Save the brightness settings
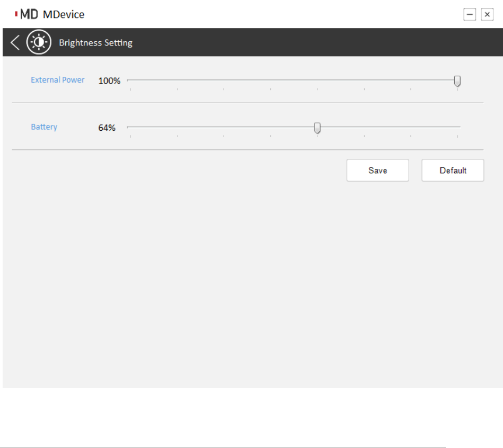This screenshot has width=503, height=448. coord(377,170)
